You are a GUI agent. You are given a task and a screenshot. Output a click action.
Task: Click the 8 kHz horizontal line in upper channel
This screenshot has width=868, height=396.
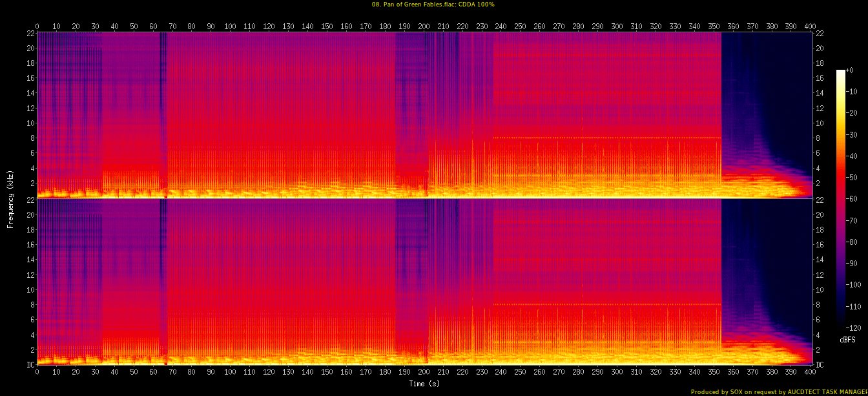607,138
